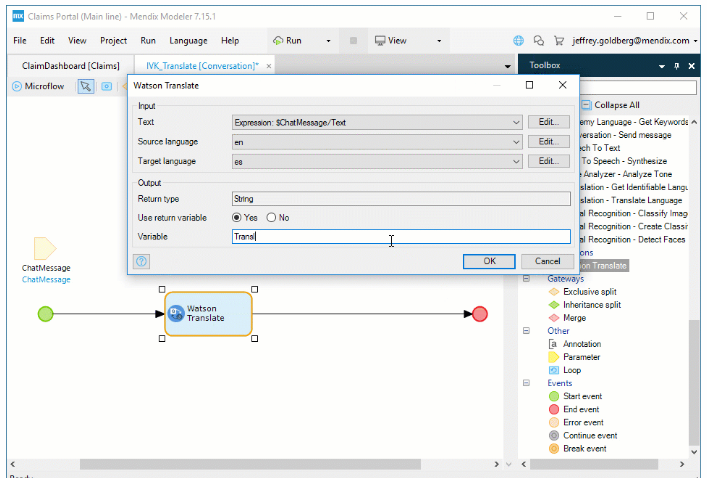707x478 pixels.
Task: Open the Run button dropdown arrow
Action: click(x=328, y=41)
